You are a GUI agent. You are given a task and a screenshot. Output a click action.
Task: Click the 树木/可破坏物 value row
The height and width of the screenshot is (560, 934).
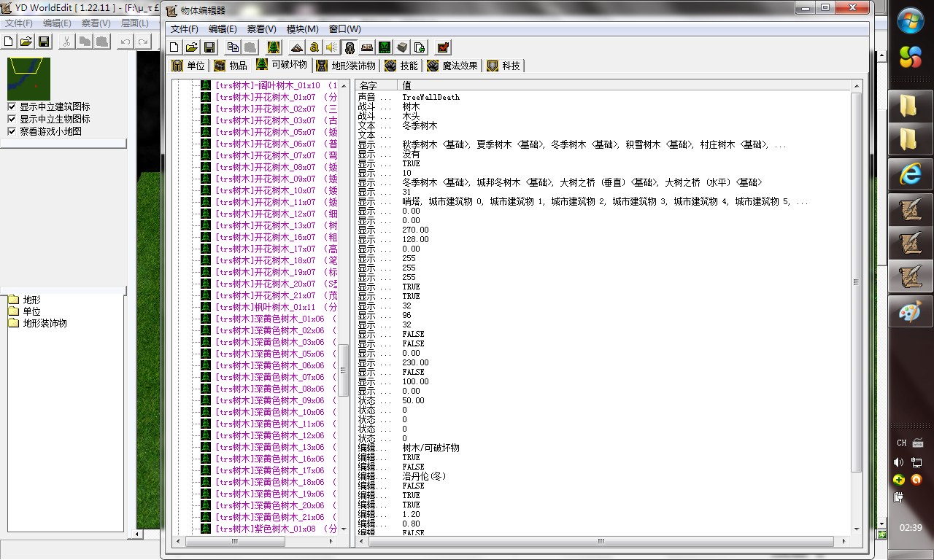pyautogui.click(x=431, y=448)
